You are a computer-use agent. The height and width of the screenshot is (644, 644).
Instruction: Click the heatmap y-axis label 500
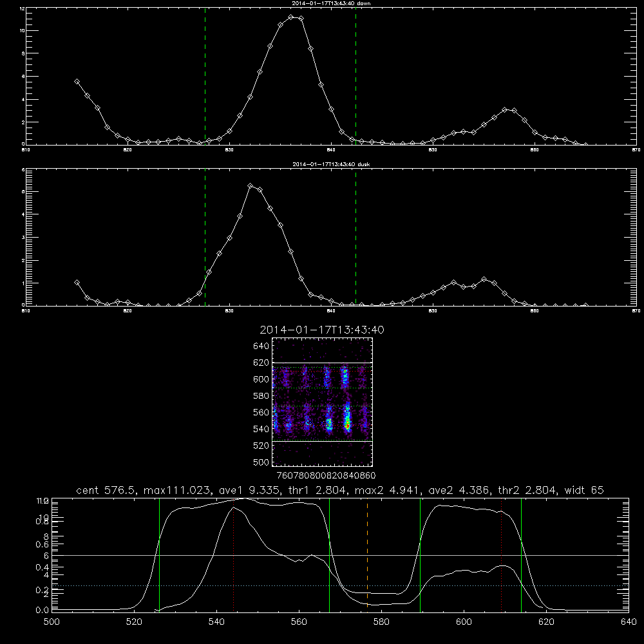click(x=261, y=462)
